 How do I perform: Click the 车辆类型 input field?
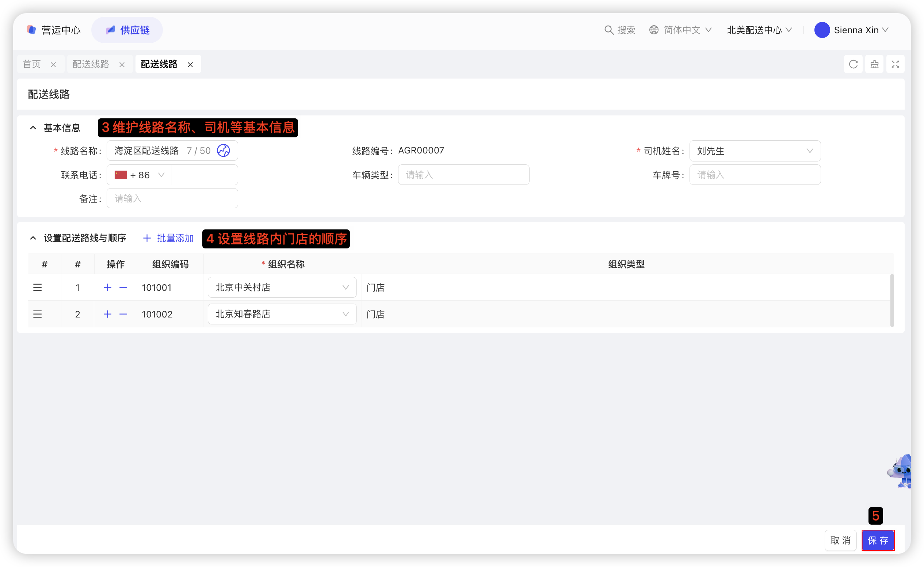[x=463, y=175]
